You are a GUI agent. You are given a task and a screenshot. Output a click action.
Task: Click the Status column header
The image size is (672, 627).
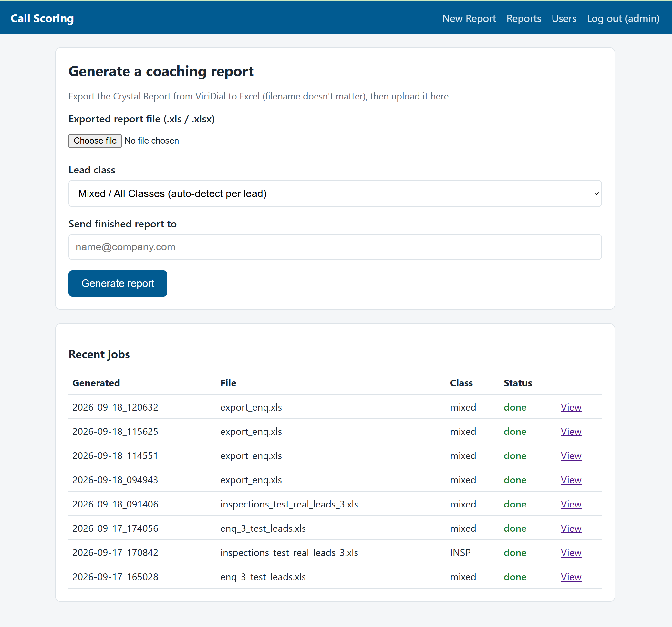518,383
